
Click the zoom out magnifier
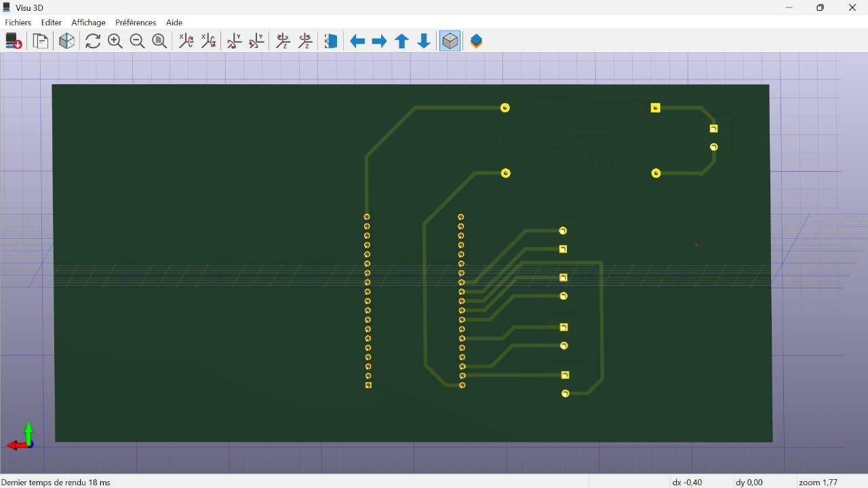point(137,41)
